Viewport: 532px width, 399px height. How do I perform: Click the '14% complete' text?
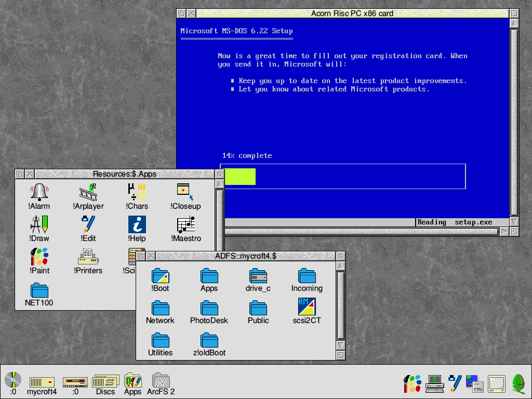247,156
